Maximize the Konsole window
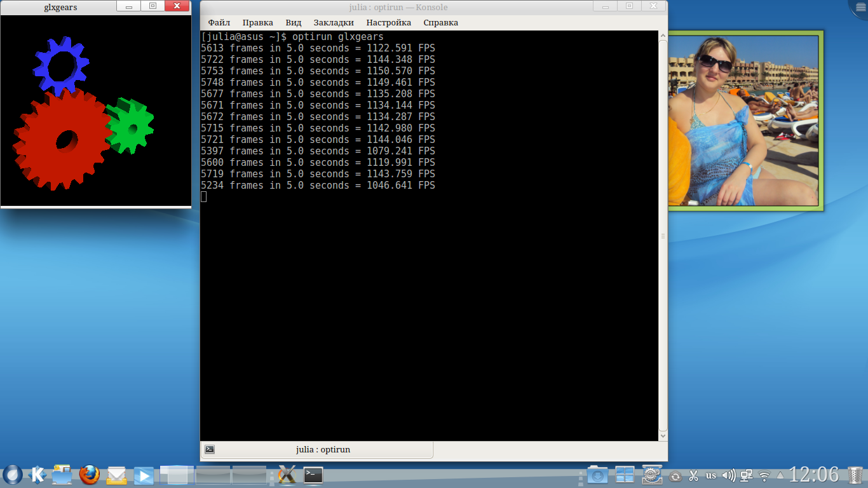Image resolution: width=868 pixels, height=488 pixels. 629,6
